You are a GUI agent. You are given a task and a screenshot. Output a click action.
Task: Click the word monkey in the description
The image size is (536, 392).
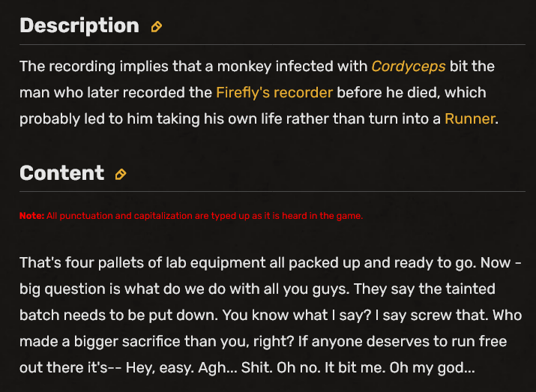[x=244, y=66]
